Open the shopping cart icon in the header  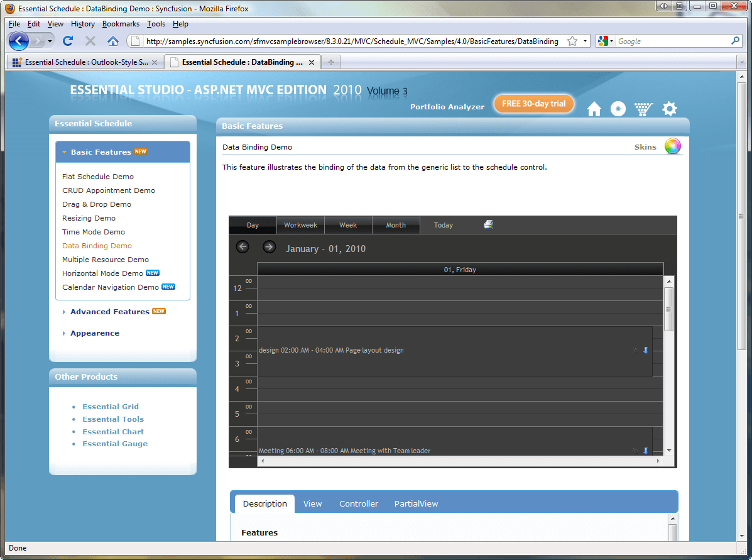(x=643, y=108)
